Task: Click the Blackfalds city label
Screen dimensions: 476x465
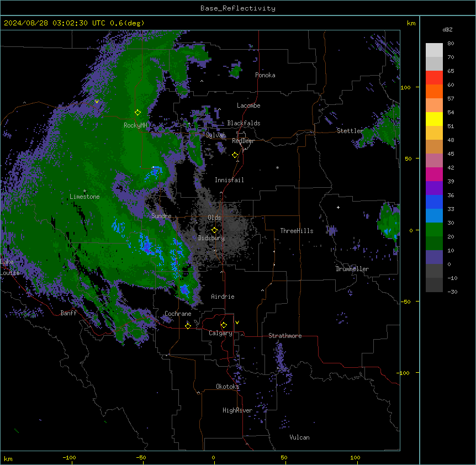Action: point(244,123)
